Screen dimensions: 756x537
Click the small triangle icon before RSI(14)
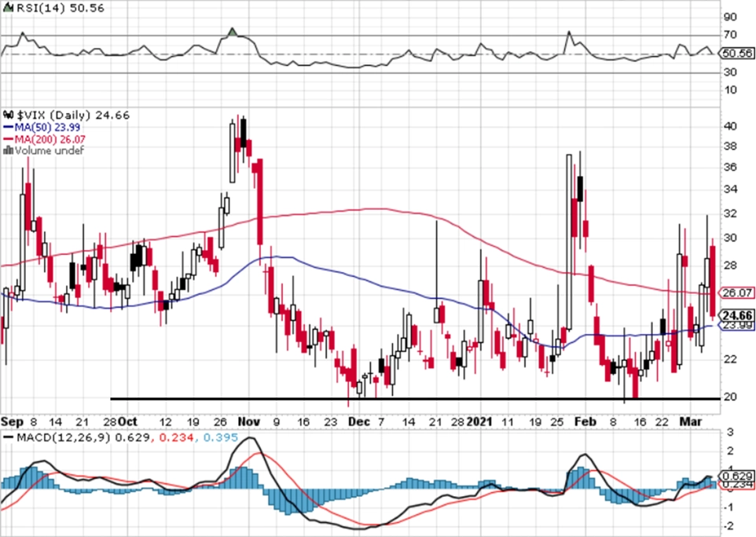pos(8,8)
